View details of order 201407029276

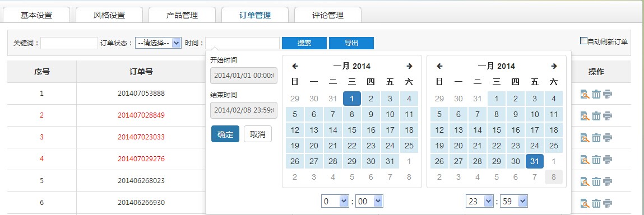[585, 160]
